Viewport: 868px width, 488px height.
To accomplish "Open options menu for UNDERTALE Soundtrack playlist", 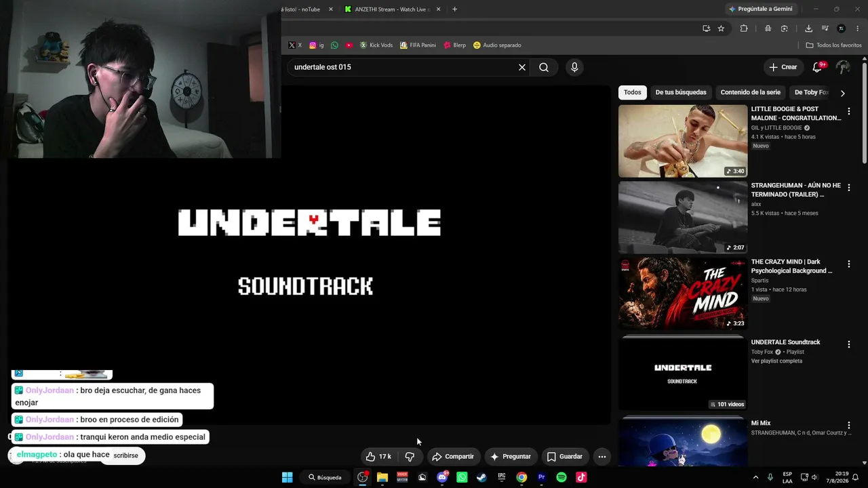I will pyautogui.click(x=848, y=344).
